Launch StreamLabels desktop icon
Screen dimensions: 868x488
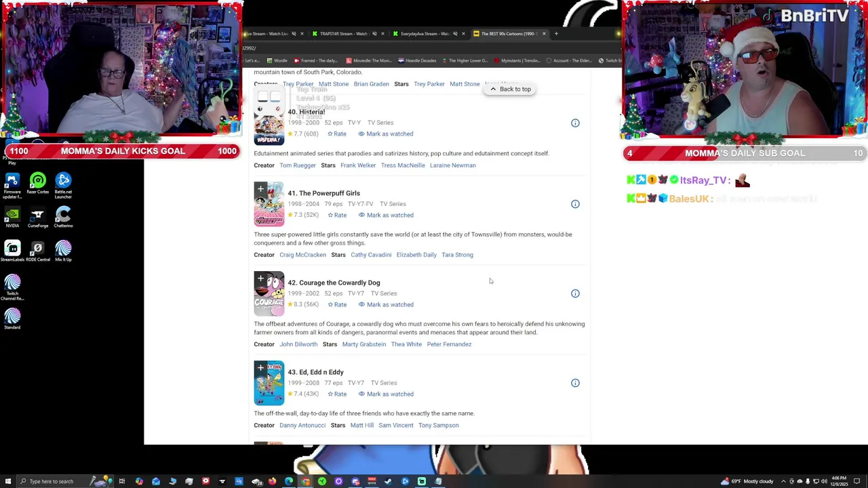12,251
